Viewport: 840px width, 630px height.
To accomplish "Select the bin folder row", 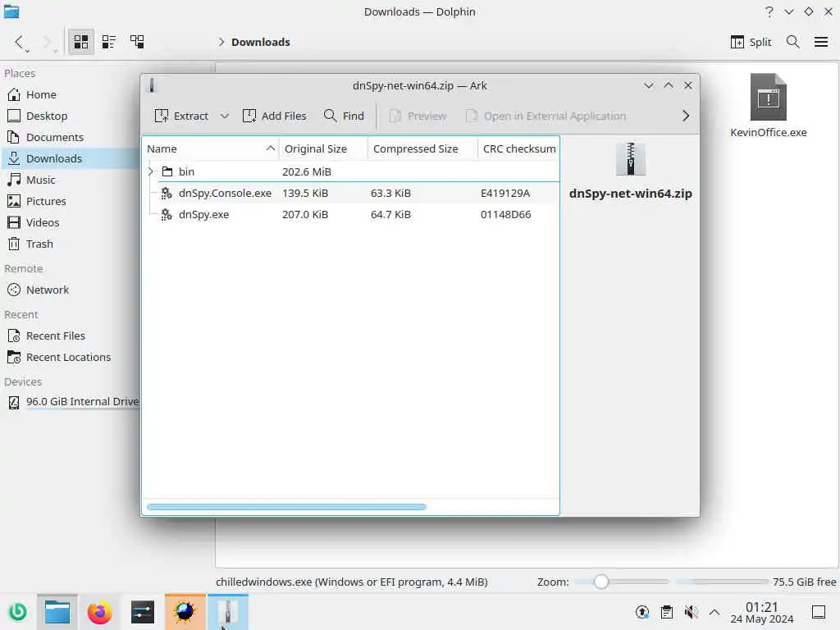I will [350, 171].
